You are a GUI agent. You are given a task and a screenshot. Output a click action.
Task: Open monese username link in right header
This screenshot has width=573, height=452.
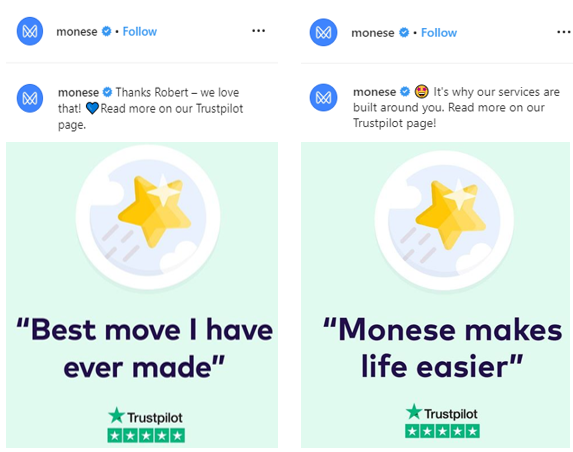click(373, 33)
